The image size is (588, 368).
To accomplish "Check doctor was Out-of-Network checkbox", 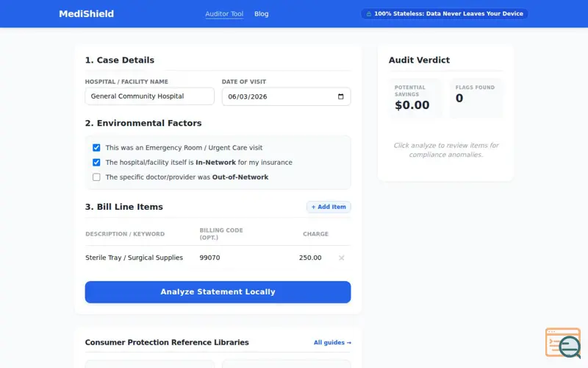I will (96, 177).
